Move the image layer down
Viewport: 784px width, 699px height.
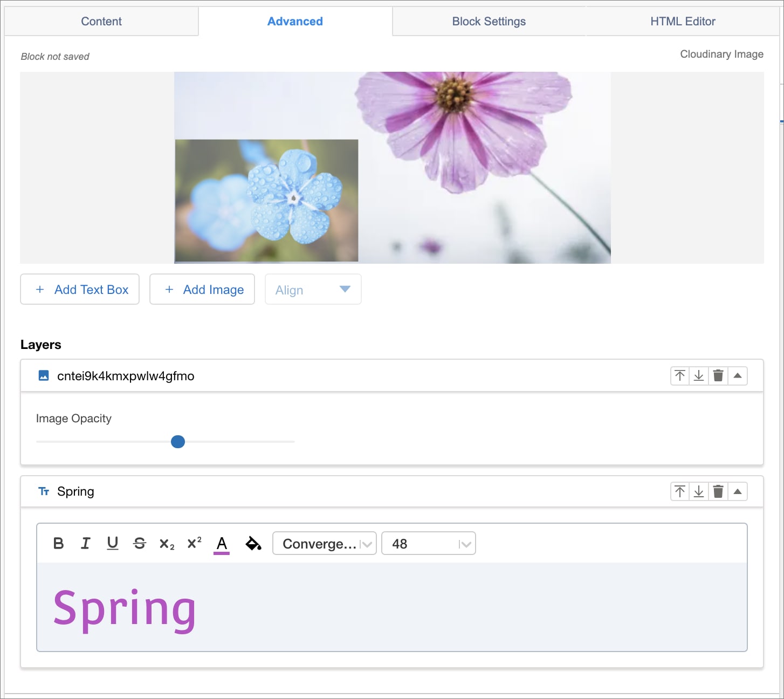(x=699, y=375)
